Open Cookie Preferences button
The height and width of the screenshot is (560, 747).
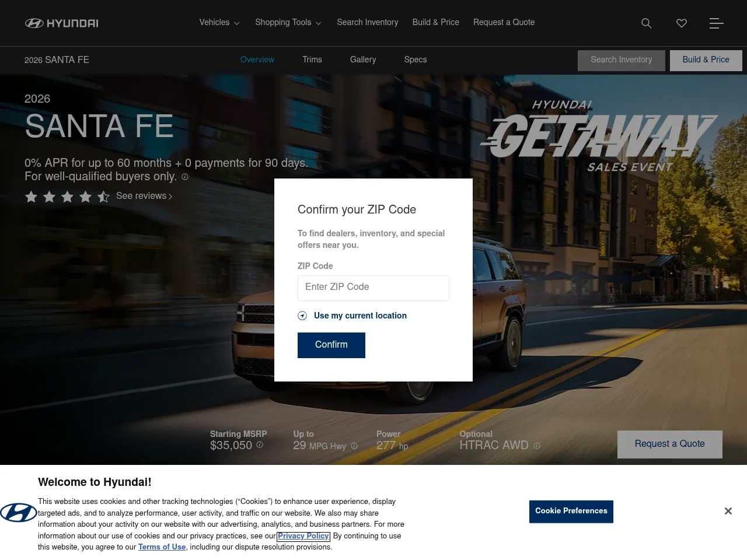click(x=571, y=511)
